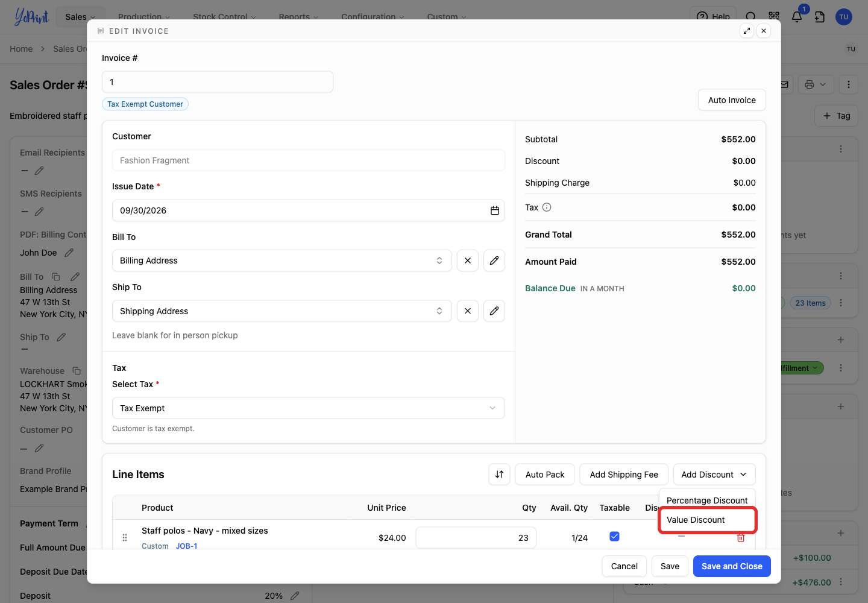Edit the Ship To address pencil in dialog

point(494,311)
